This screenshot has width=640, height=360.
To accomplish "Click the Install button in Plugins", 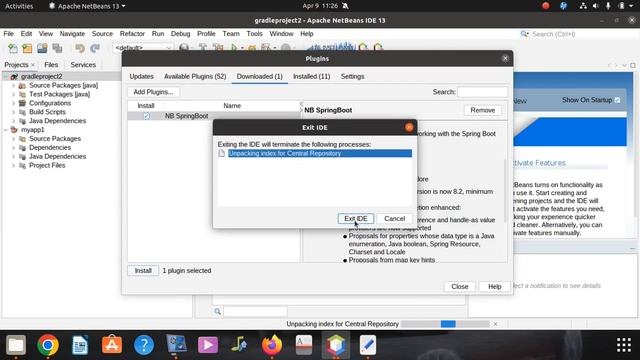I will [x=143, y=271].
